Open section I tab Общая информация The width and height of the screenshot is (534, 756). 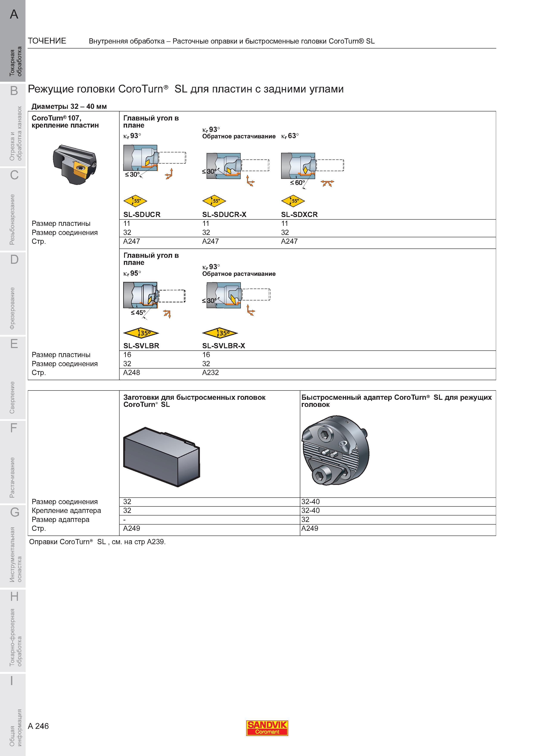(x=13, y=715)
